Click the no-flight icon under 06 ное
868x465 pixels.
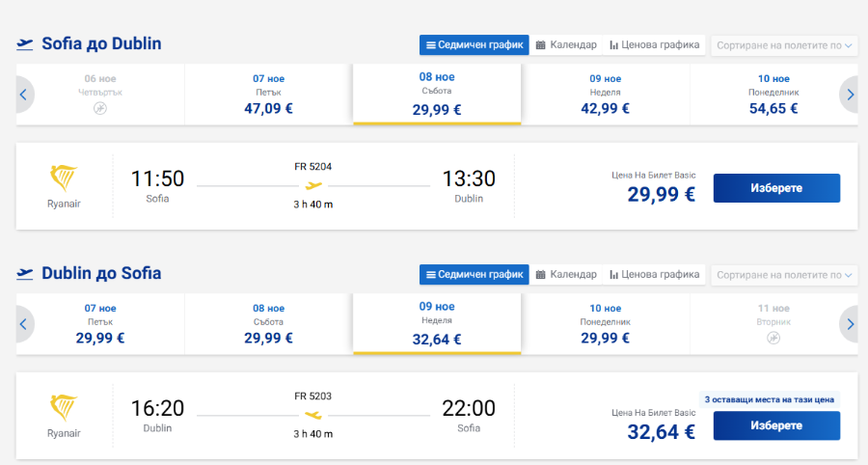pos(100,108)
